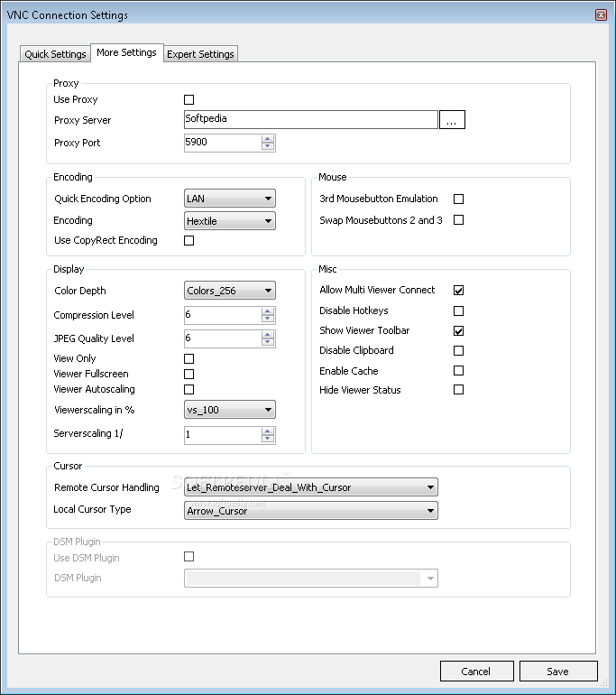
Task: Enable 3rd Mousebutton Emulation
Action: [x=459, y=199]
